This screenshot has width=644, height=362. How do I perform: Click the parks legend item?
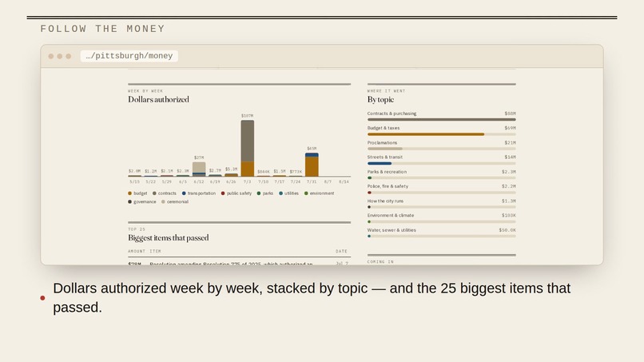(x=265, y=193)
